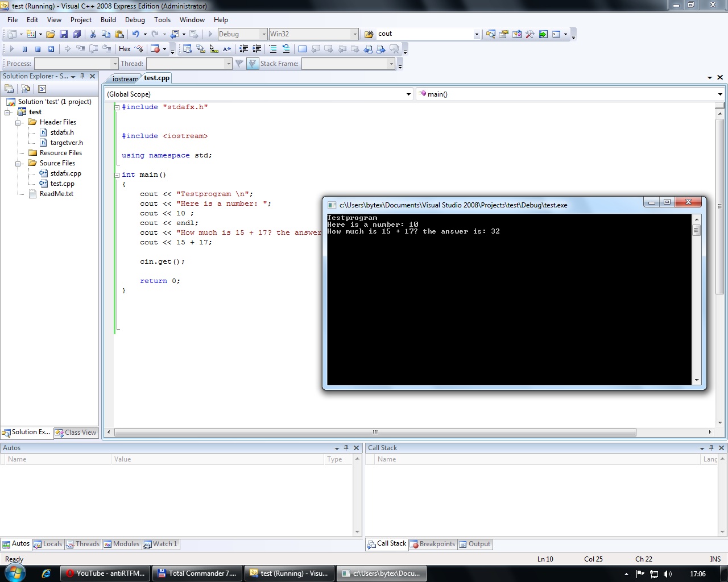This screenshot has height=582, width=728.
Task: Toggle a bookmark on the current line
Action: coord(303,49)
